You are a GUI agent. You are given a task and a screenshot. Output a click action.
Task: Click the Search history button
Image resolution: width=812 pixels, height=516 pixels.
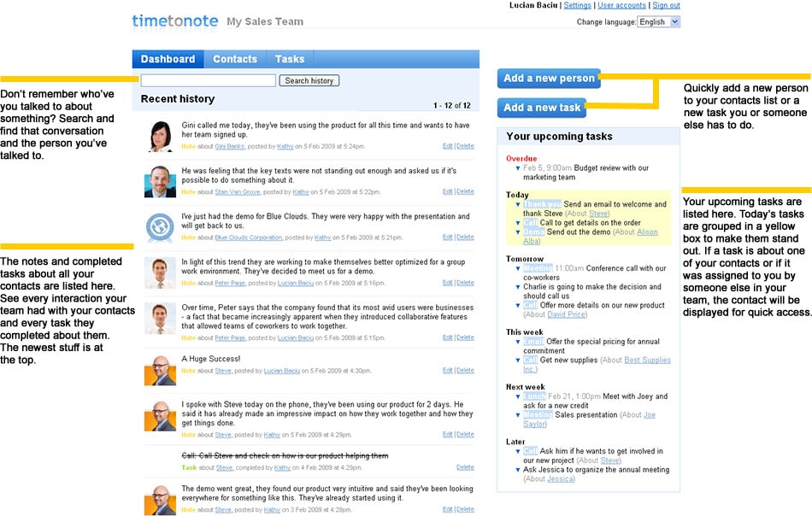coord(309,79)
